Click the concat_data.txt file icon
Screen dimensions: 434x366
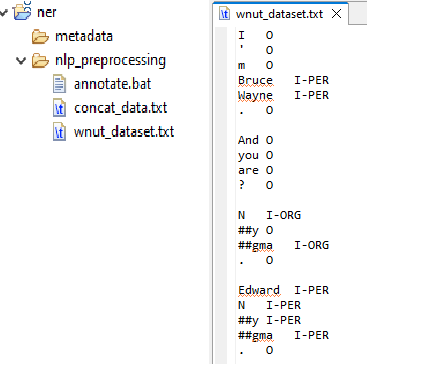(x=59, y=108)
